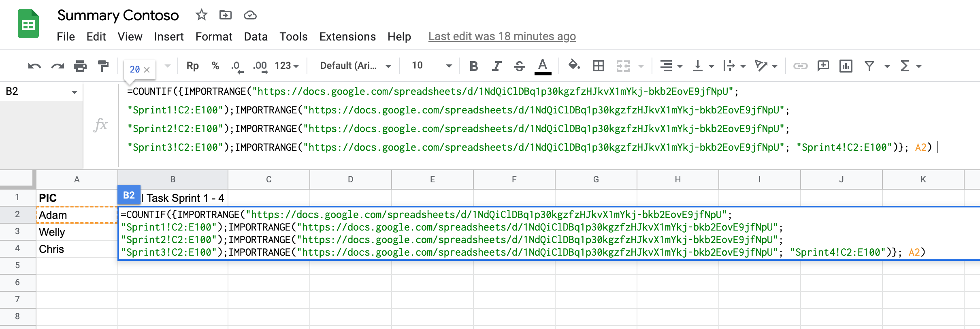Toggle Strikethrough formatting
The image size is (980, 329).
click(x=519, y=66)
